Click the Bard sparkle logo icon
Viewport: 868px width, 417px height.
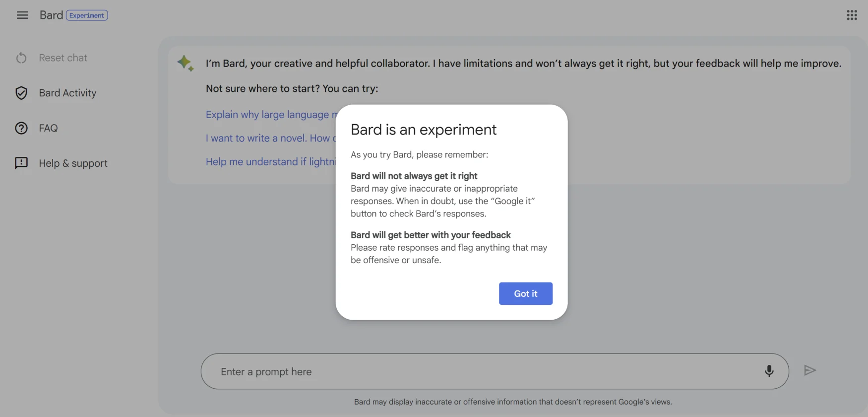(x=186, y=63)
